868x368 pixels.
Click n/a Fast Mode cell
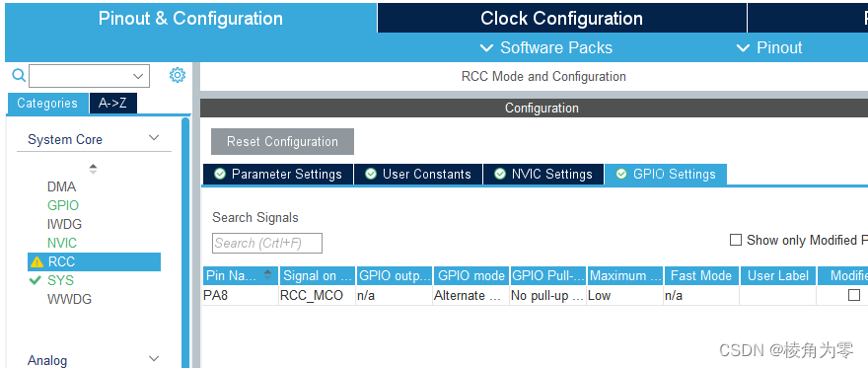coord(701,296)
